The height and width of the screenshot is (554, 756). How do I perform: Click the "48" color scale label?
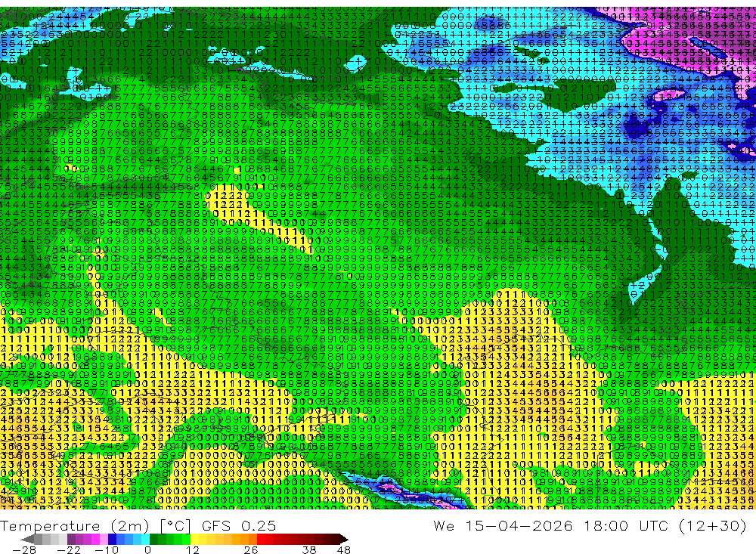344,550
